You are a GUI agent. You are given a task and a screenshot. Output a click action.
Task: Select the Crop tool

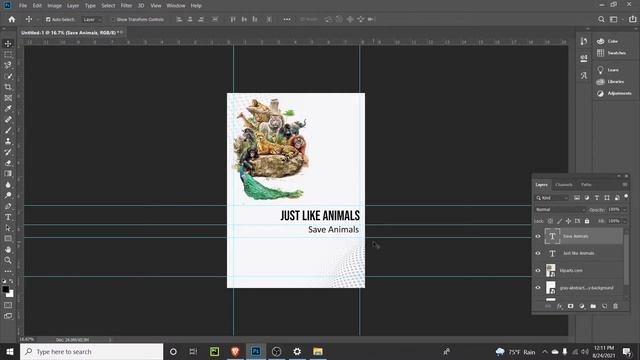pyautogui.click(x=8, y=87)
